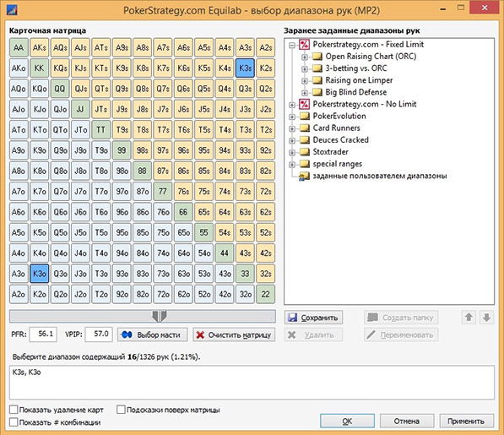Expand Open Raising Chart (ORC) node
The image size is (504, 435).
tap(305, 57)
